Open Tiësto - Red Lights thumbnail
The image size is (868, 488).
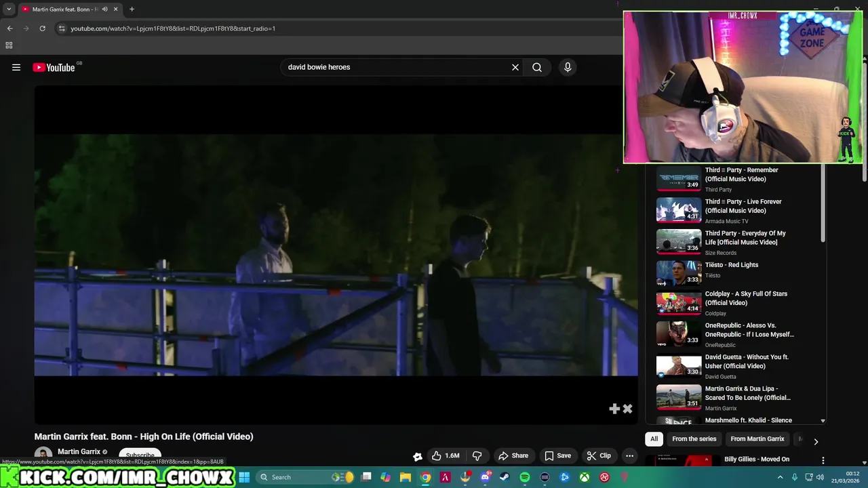679,272
